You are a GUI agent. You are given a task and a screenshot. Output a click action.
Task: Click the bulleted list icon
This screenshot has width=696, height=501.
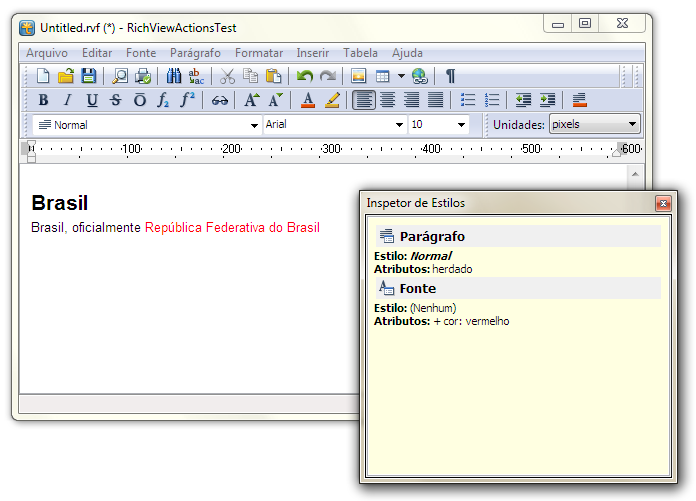point(467,100)
